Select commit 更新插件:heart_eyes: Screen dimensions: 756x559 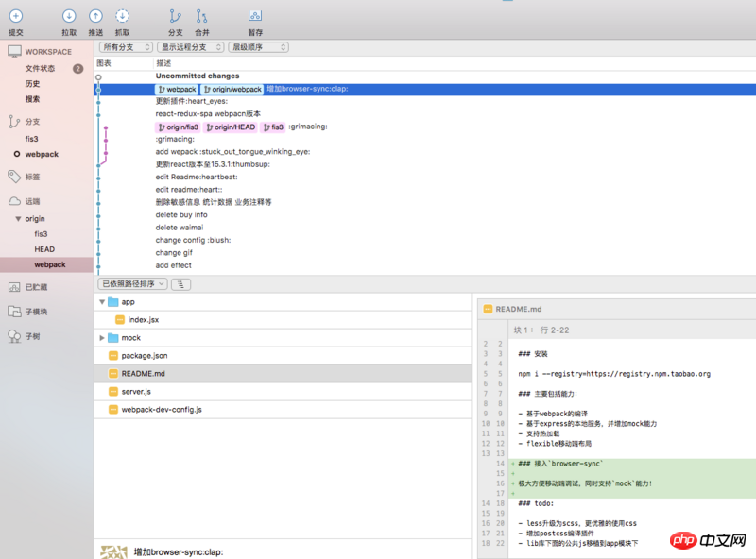[x=424, y=101]
